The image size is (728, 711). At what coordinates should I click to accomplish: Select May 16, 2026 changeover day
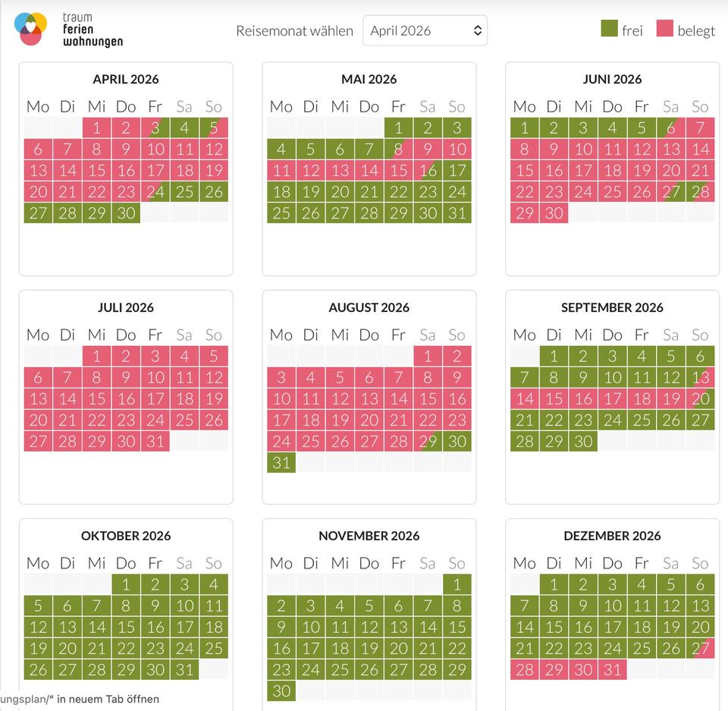click(428, 170)
